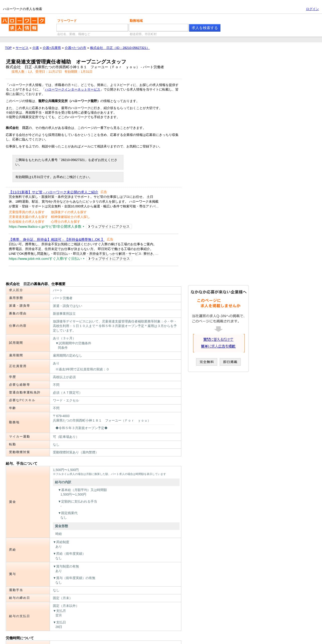Image resolution: width=322 pixels, height=644 pixels.
Task: Click 精神保健福祉士の求人探し ad link
Action: [70, 217]
